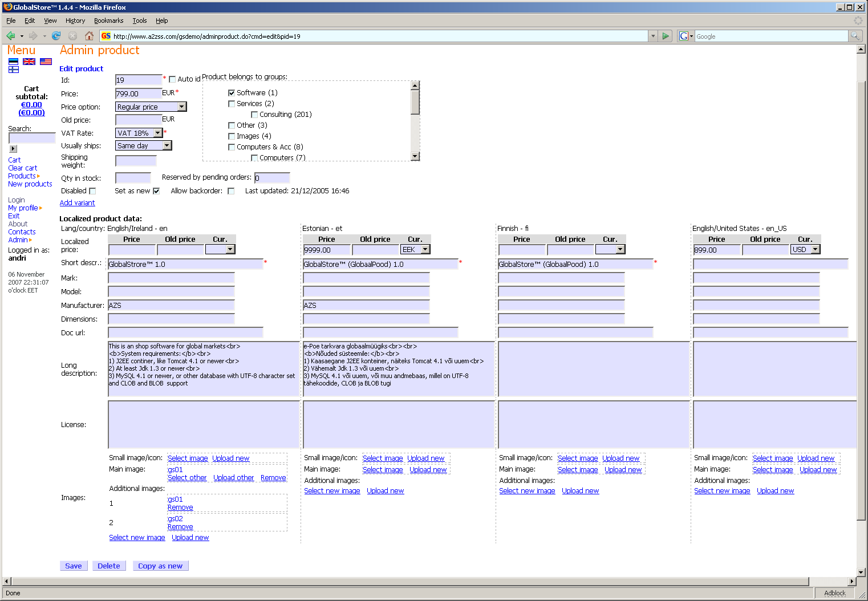Open the History menu
The height and width of the screenshot is (601, 868).
click(75, 21)
